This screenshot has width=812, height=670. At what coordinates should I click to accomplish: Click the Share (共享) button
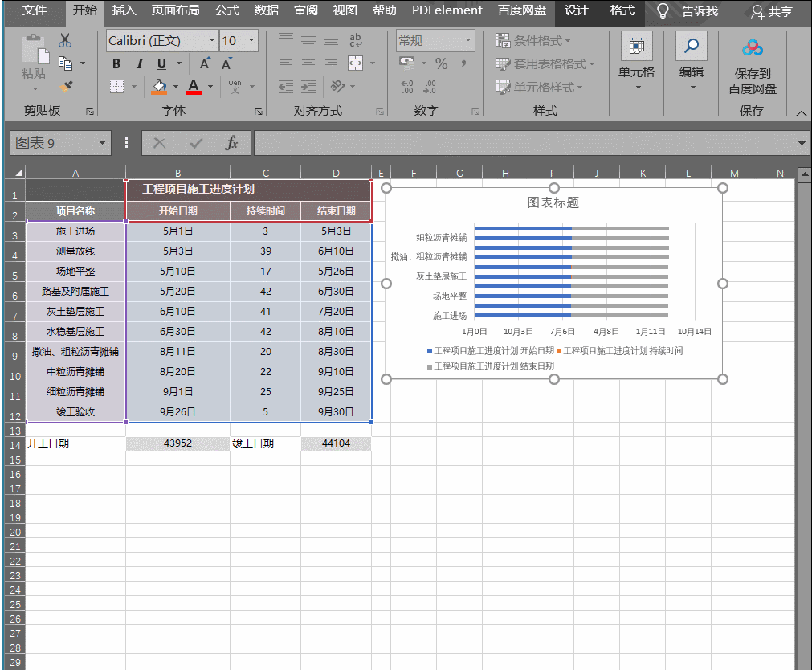pos(772,11)
